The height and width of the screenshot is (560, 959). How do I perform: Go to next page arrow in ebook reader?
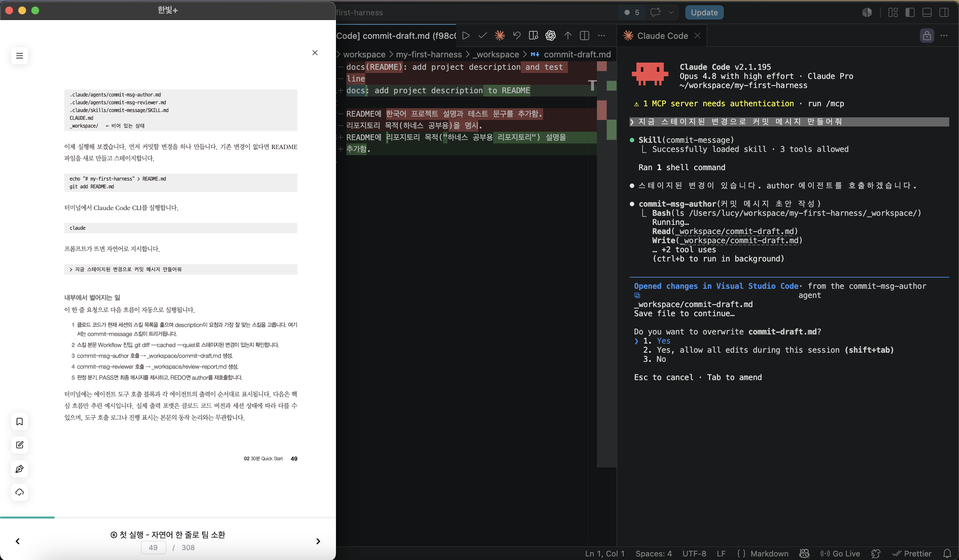point(318,541)
